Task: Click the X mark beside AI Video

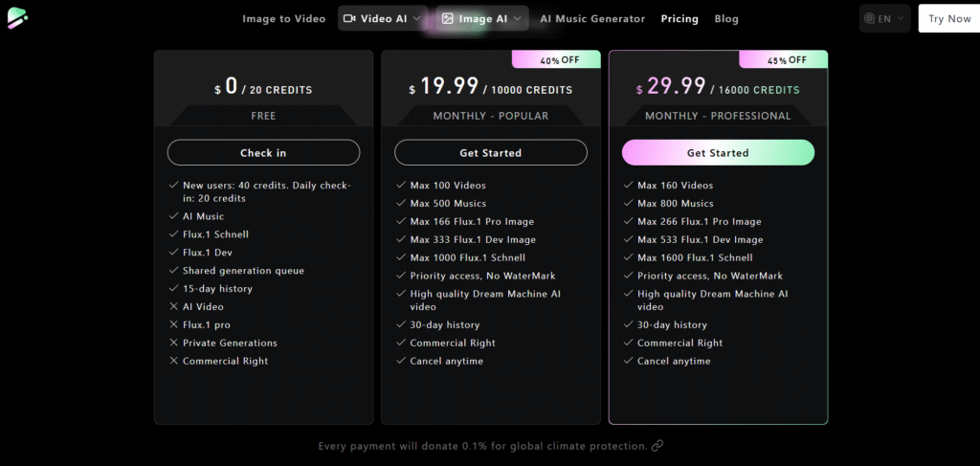Action: [x=174, y=307]
